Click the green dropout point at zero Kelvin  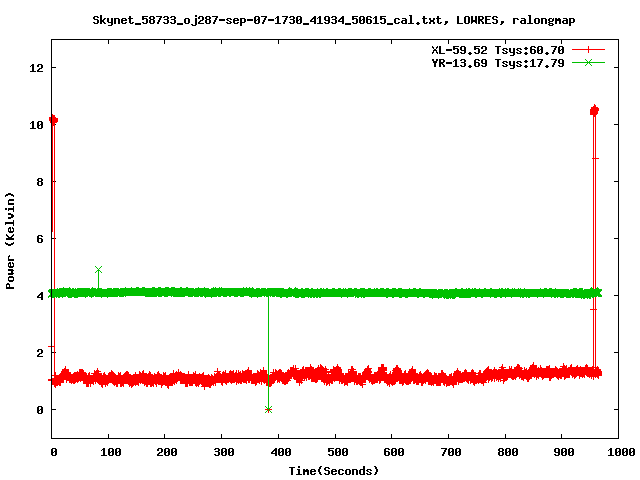[x=268, y=409]
